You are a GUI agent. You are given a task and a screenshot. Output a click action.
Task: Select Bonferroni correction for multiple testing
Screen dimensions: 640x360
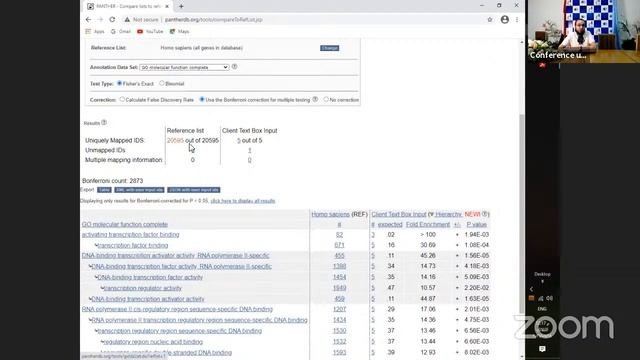coord(202,99)
